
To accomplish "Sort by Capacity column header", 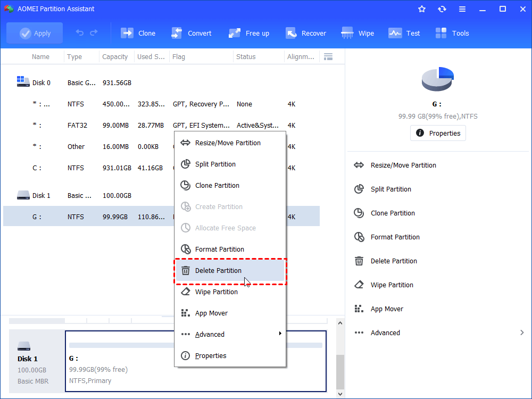I will (x=115, y=57).
